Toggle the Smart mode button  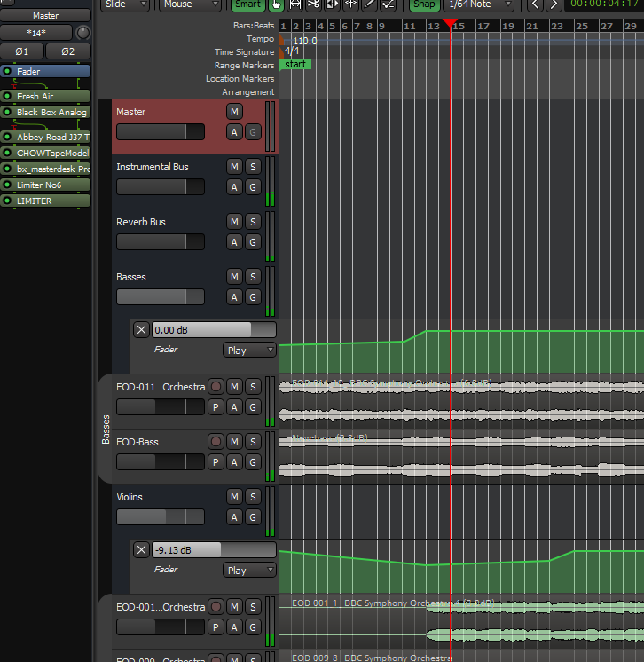point(247,4)
